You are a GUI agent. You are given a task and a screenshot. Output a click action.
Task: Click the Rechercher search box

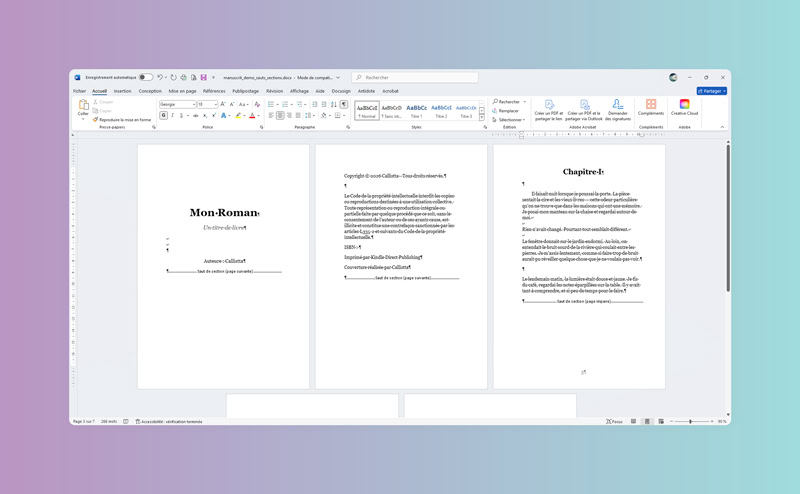tap(414, 78)
